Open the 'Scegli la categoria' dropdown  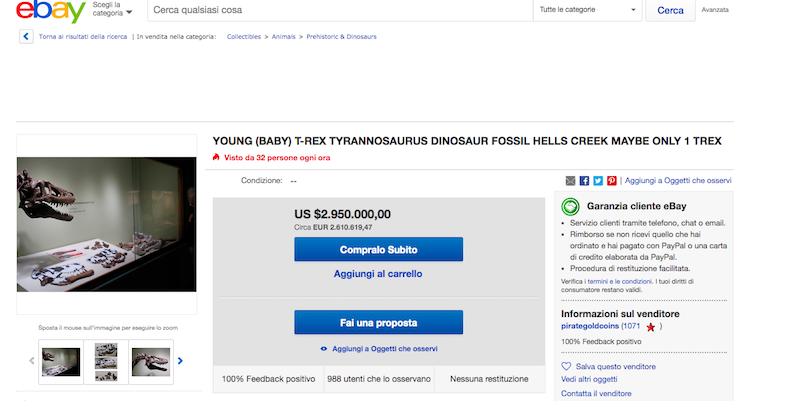pyautogui.click(x=112, y=10)
